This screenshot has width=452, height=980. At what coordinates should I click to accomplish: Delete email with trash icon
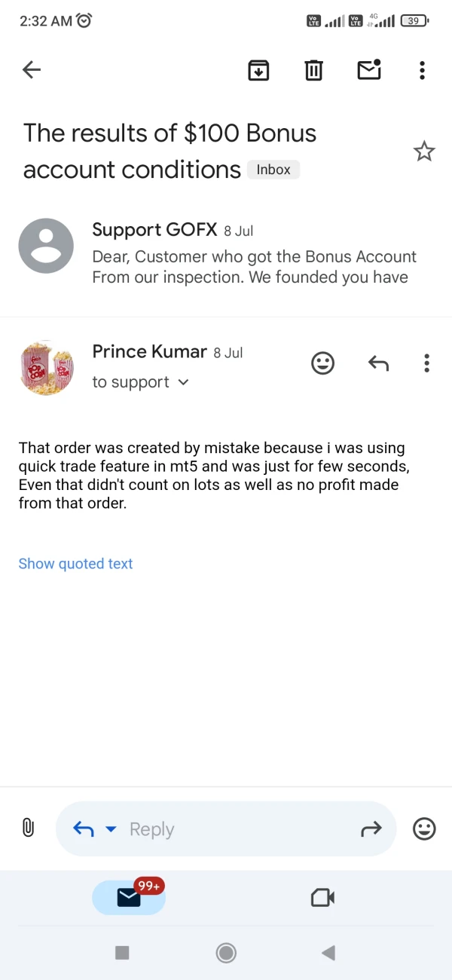click(x=313, y=70)
